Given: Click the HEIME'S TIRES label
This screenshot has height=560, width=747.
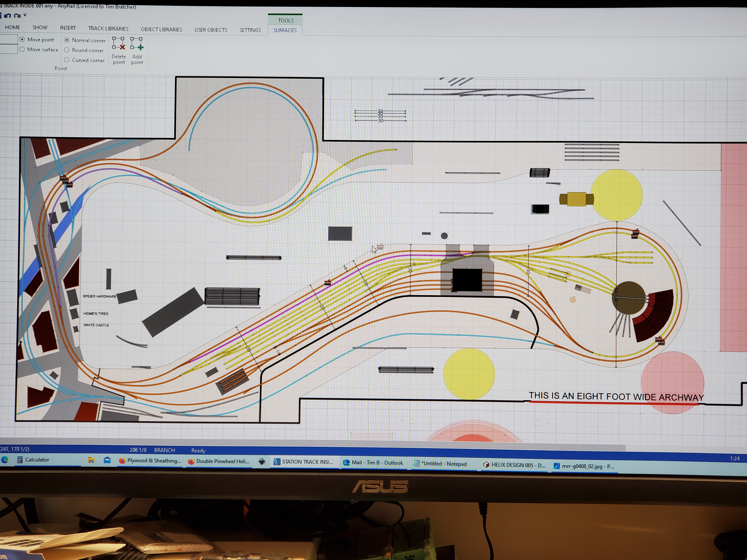Looking at the screenshot, I should pyautogui.click(x=96, y=314).
